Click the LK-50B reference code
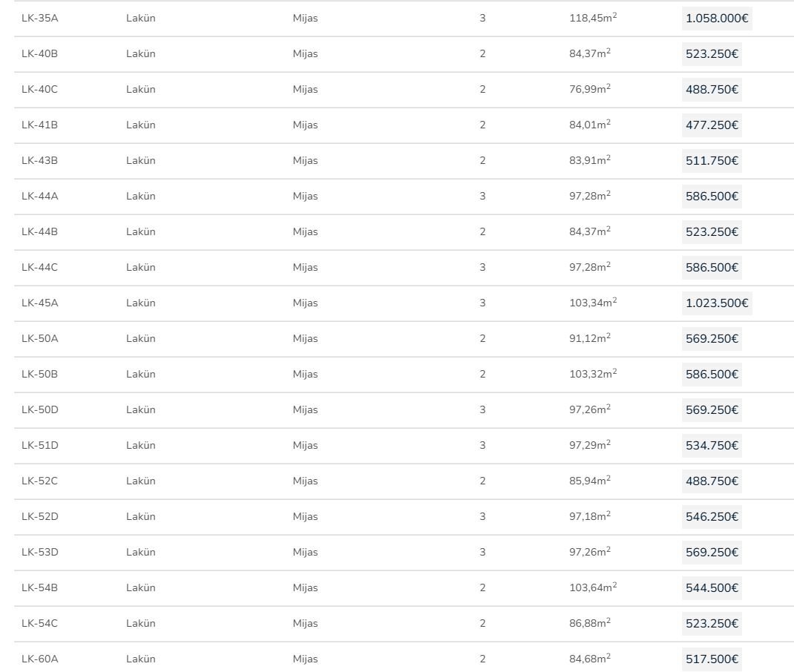 coord(39,375)
